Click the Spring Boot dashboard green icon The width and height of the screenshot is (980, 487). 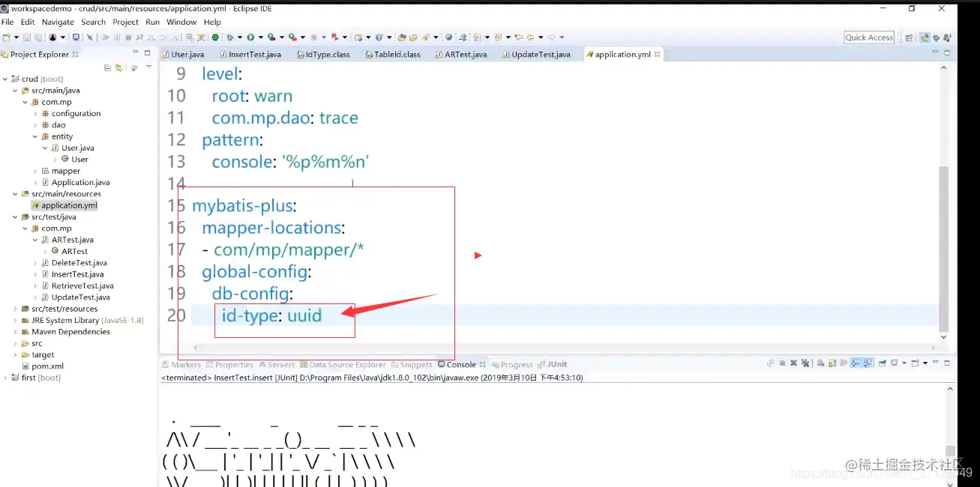[215, 37]
